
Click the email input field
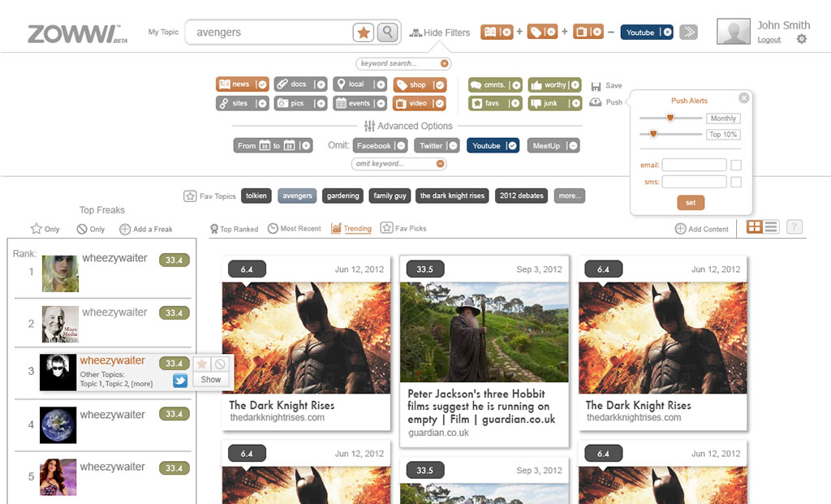click(695, 166)
